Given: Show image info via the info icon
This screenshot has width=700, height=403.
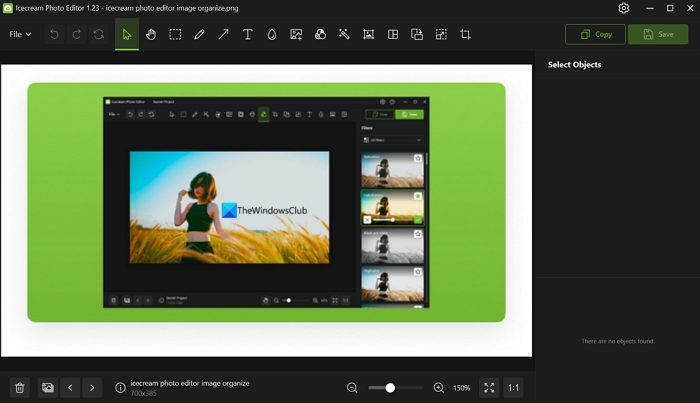Looking at the screenshot, I should point(120,387).
